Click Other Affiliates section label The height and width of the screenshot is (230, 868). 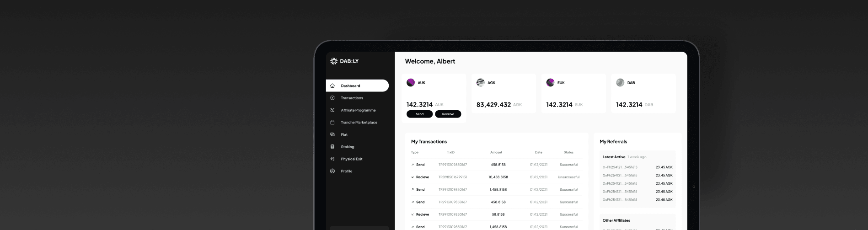(616, 220)
